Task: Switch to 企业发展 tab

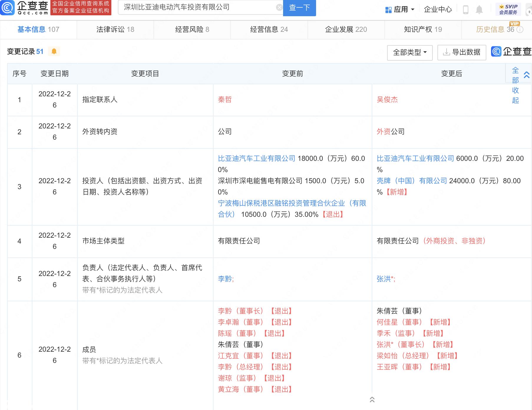Action: coord(346,29)
